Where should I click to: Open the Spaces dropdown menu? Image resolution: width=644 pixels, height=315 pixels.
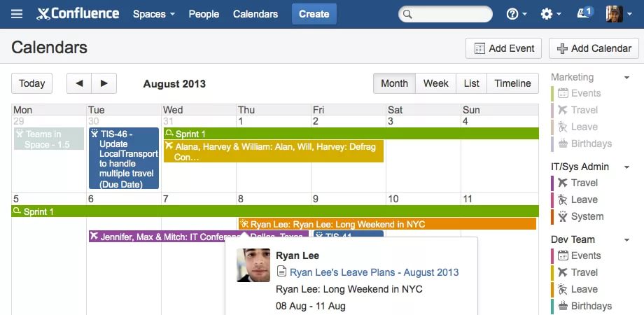(x=154, y=14)
